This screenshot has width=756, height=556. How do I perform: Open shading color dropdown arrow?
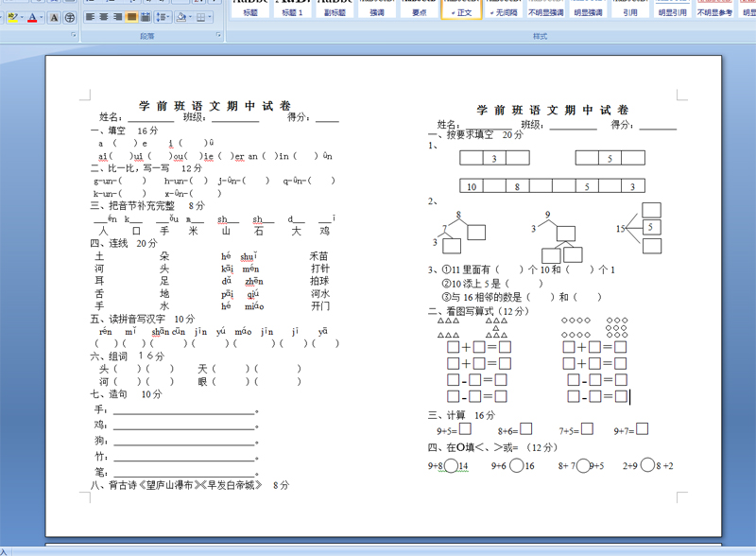click(x=190, y=17)
